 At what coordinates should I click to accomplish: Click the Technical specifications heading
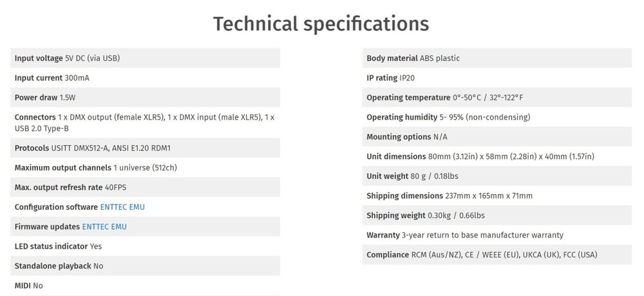click(x=321, y=24)
